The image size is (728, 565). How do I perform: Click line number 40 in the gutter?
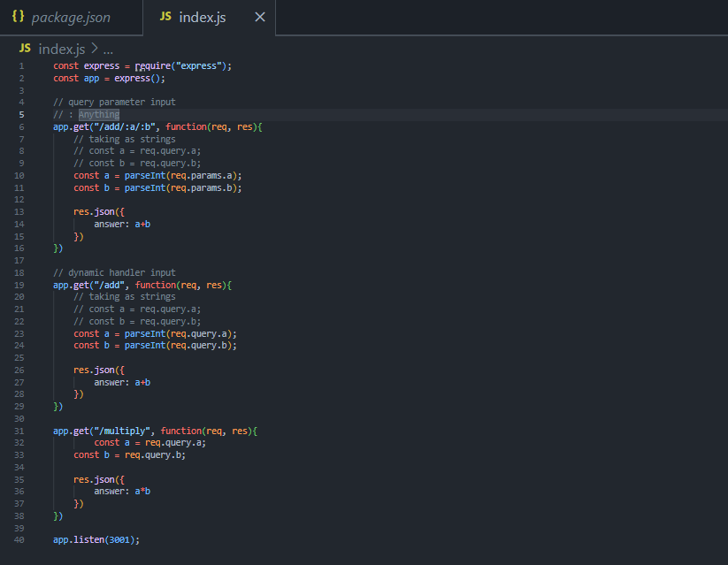pyautogui.click(x=19, y=540)
